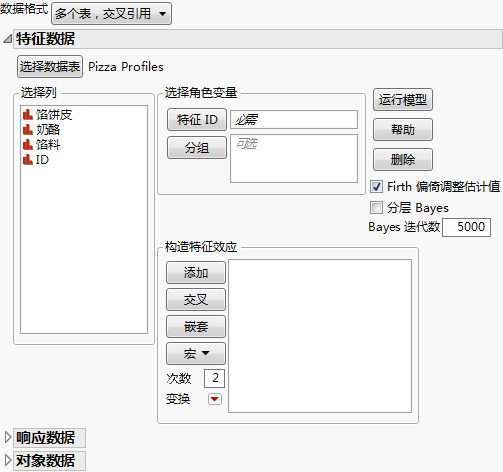Select the ID column
This screenshot has width=503, height=472.
pos(42,160)
